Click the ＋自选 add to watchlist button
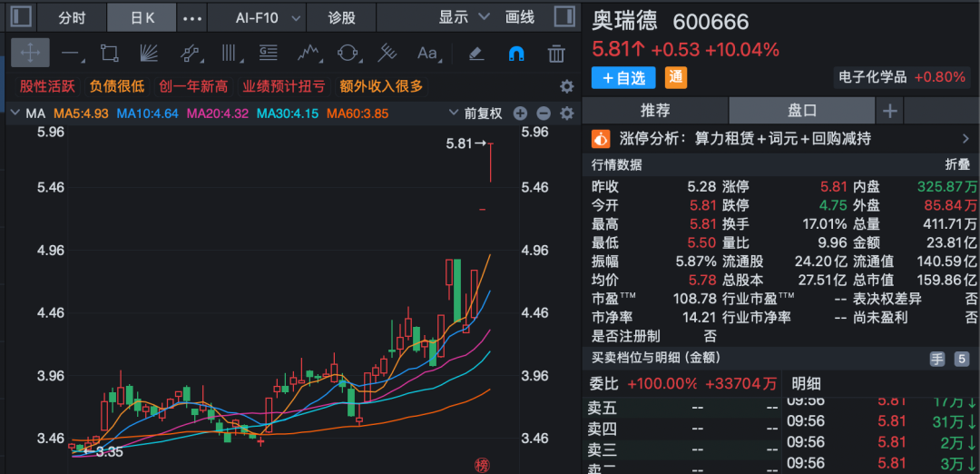This screenshot has width=980, height=474. (x=623, y=77)
